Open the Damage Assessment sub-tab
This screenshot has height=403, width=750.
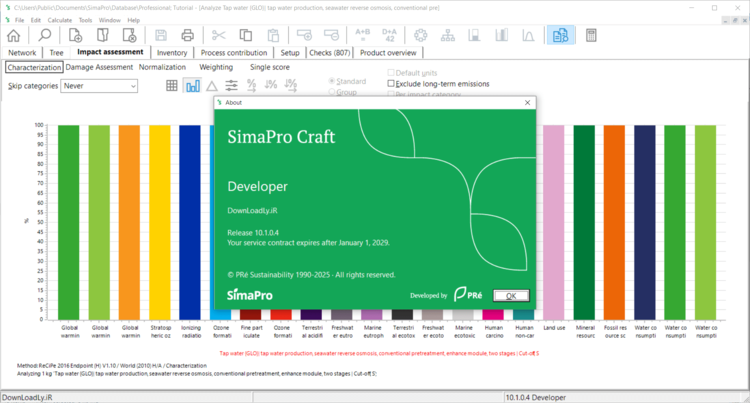[100, 67]
